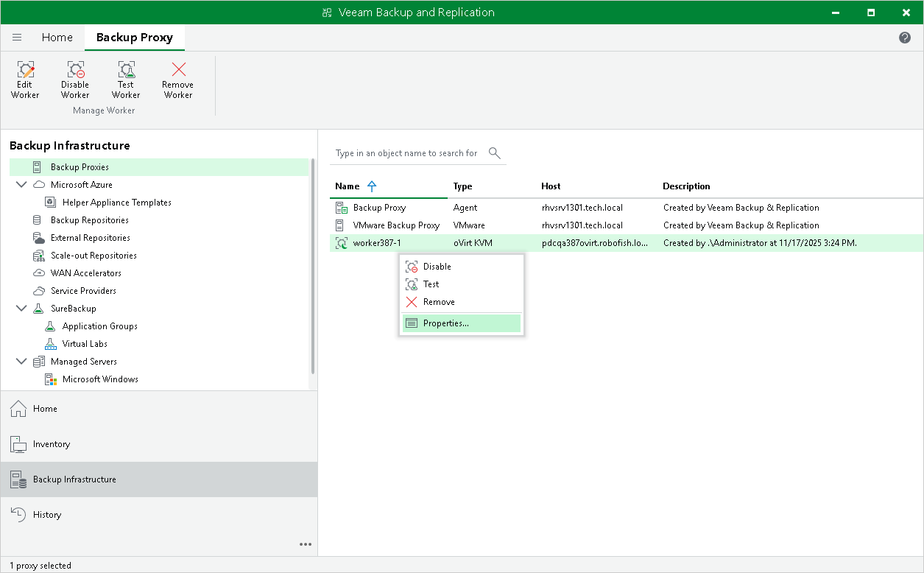This screenshot has height=573, width=924.
Task: Switch to the Home ribbon tab
Action: [57, 38]
